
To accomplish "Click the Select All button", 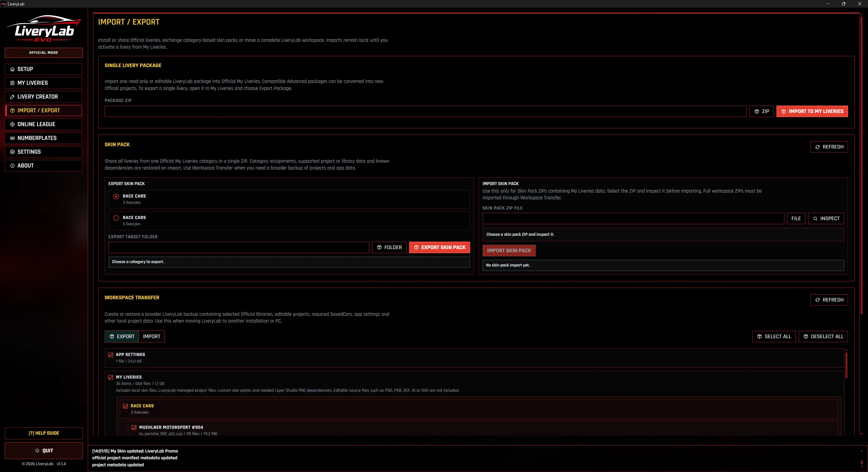I will coord(774,337).
